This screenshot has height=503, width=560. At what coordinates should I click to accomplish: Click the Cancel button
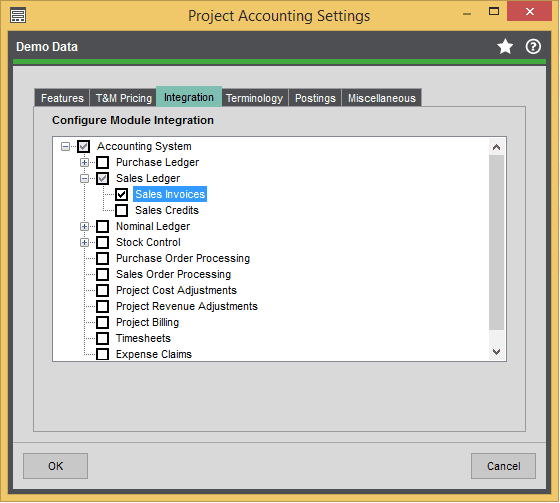[504, 466]
